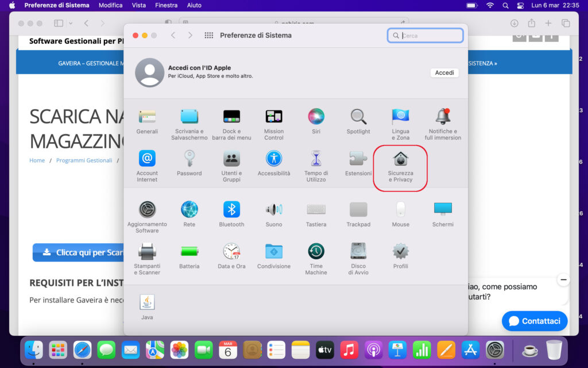Viewport: 588px width, 368px height.
Task: Open Trackpad preferences
Action: (x=358, y=214)
